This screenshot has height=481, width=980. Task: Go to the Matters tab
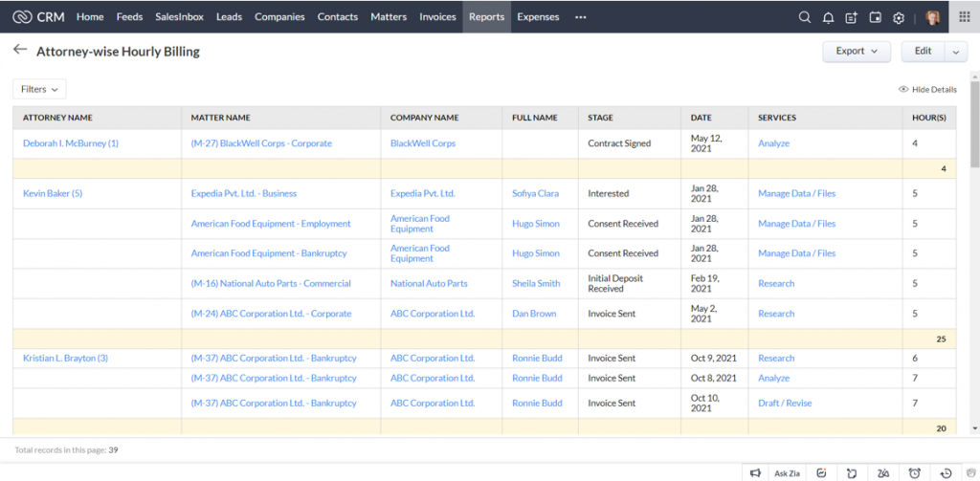click(389, 17)
